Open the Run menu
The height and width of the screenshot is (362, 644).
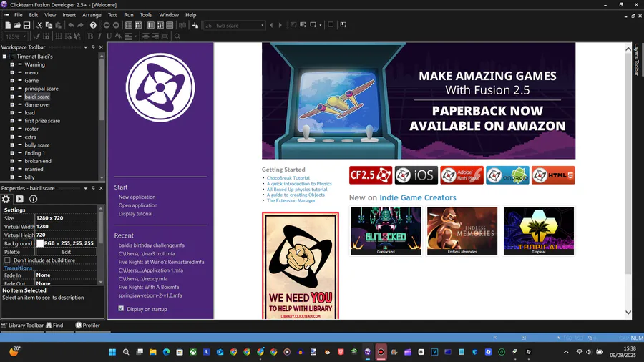pyautogui.click(x=129, y=15)
